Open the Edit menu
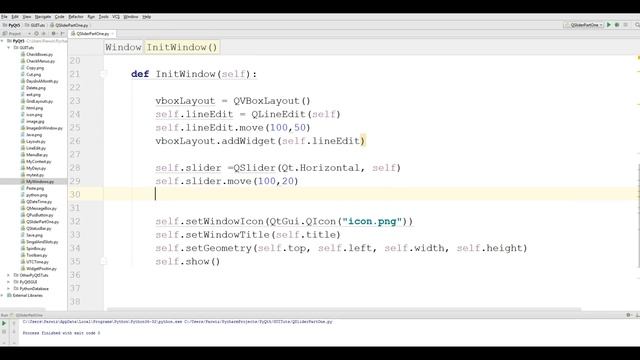The height and width of the screenshot is (360, 640). click(15, 17)
